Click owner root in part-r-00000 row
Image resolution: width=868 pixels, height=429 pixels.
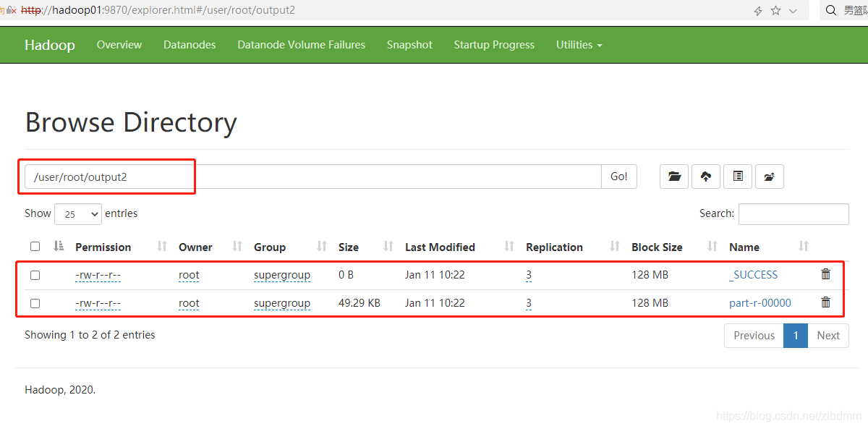(189, 303)
